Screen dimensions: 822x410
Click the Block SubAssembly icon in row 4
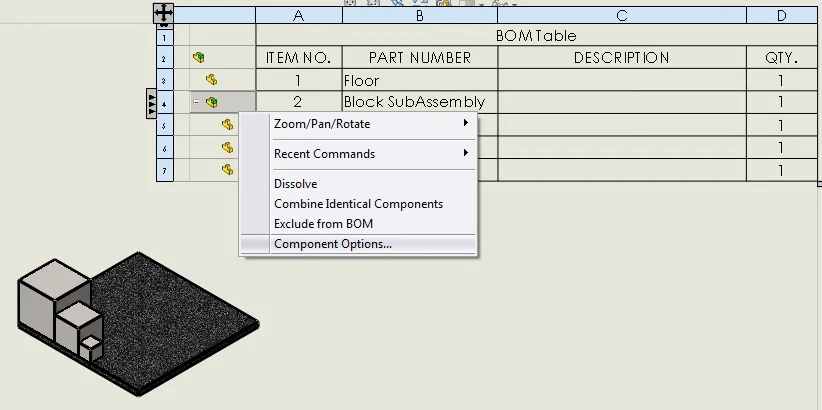211,102
